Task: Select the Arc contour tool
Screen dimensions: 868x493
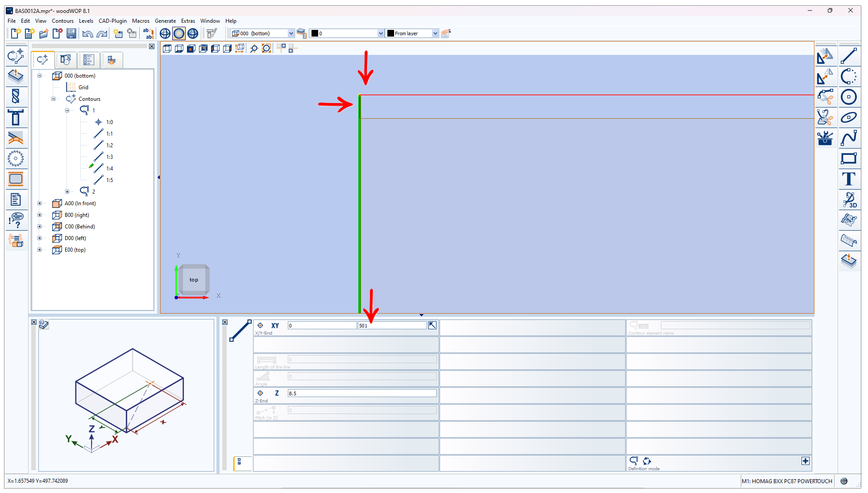Action: click(x=848, y=77)
